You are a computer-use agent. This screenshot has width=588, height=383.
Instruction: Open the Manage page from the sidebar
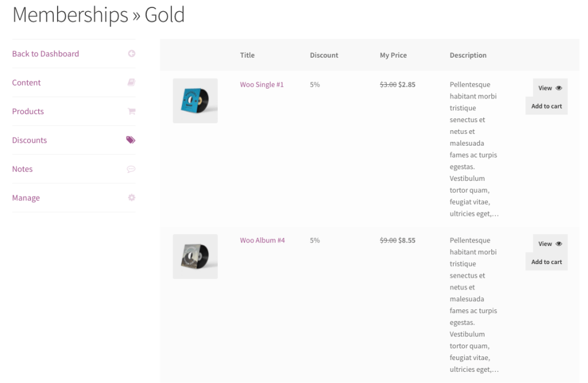(x=25, y=197)
